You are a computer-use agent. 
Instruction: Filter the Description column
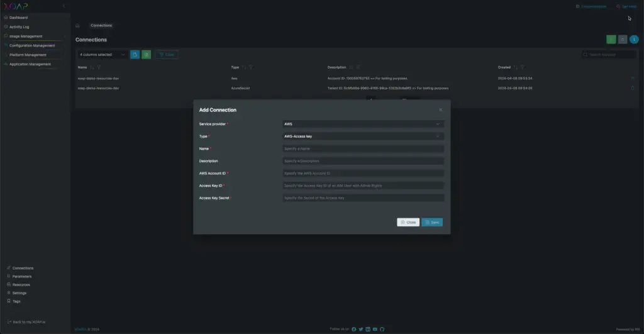tap(358, 67)
